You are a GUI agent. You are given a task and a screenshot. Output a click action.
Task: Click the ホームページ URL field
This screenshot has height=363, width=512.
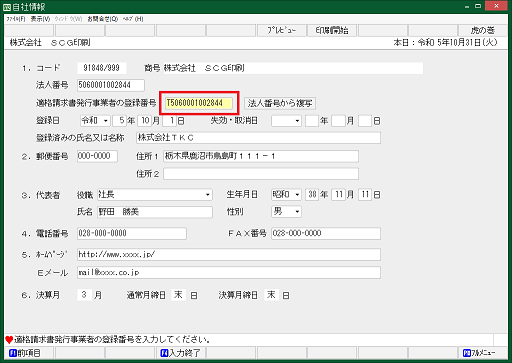tap(229, 254)
